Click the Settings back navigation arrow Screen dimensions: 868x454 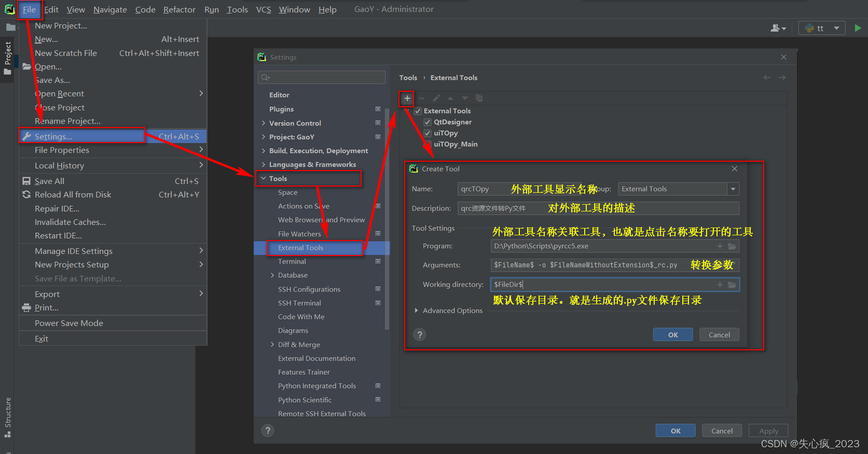767,78
